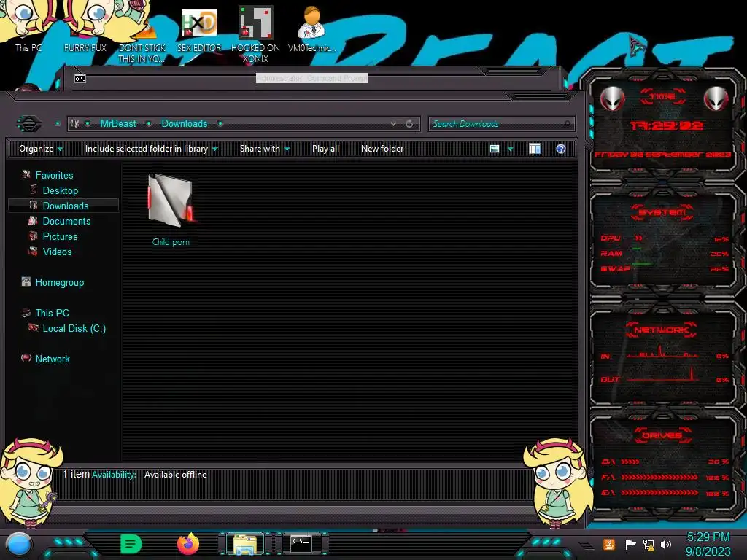Click the search magnifier icon in Explorer
The width and height of the screenshot is (747, 560).
(x=567, y=124)
